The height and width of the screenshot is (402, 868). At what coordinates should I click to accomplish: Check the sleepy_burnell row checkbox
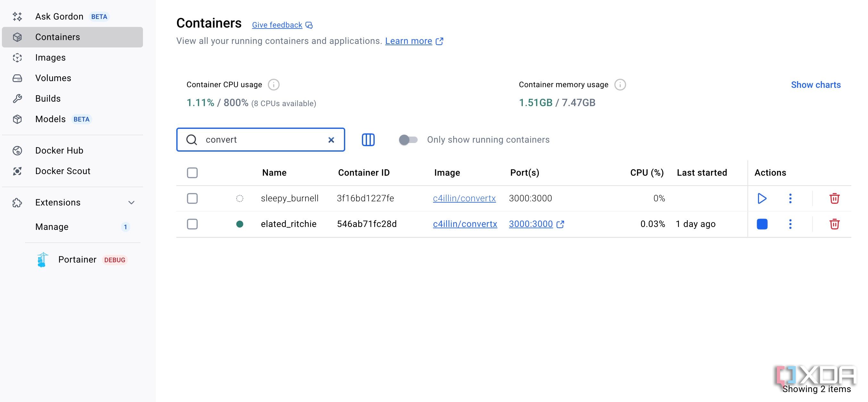[192, 198]
